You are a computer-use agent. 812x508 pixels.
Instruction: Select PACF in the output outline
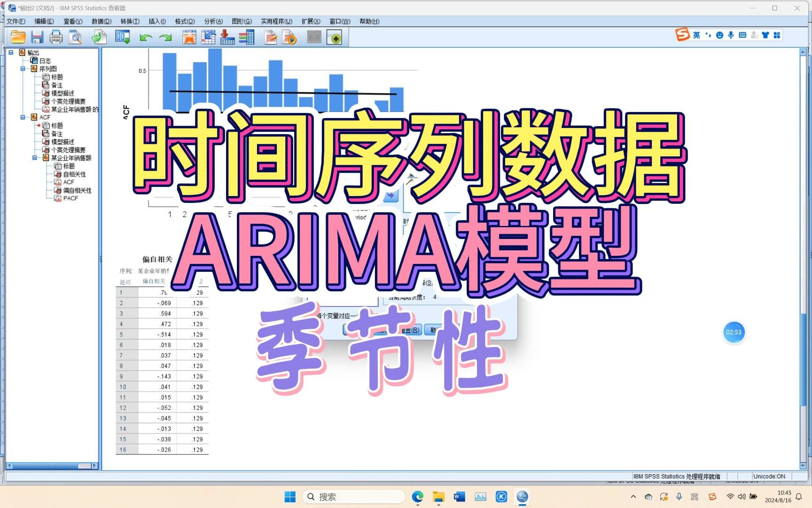tap(70, 198)
